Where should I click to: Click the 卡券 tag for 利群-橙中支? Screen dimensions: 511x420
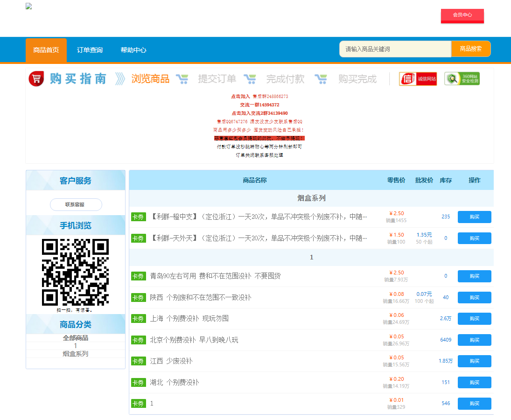pyautogui.click(x=139, y=217)
